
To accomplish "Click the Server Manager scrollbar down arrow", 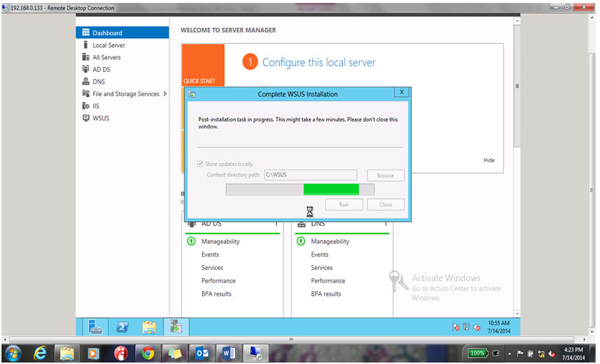I will (517, 313).
